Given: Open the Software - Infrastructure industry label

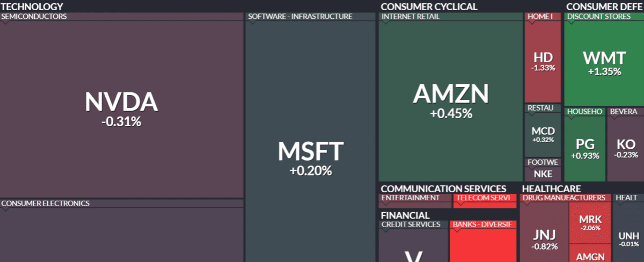Looking at the screenshot, I should 300,16.
